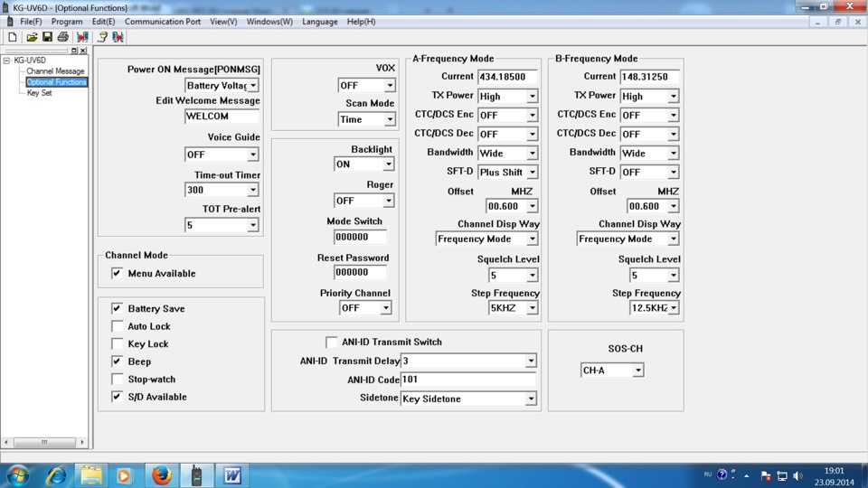Image resolution: width=868 pixels, height=488 pixels.
Task: Open the ANI-ID Transmit Delay dropdown
Action: point(531,361)
